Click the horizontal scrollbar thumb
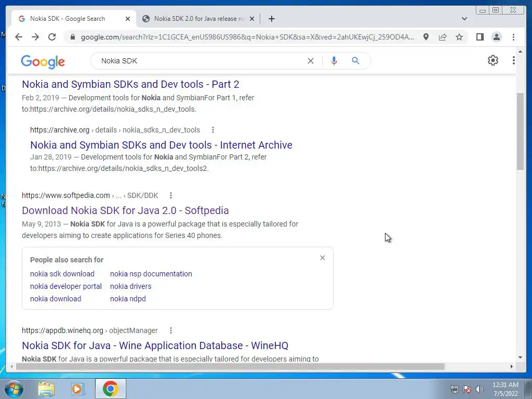 [230, 366]
